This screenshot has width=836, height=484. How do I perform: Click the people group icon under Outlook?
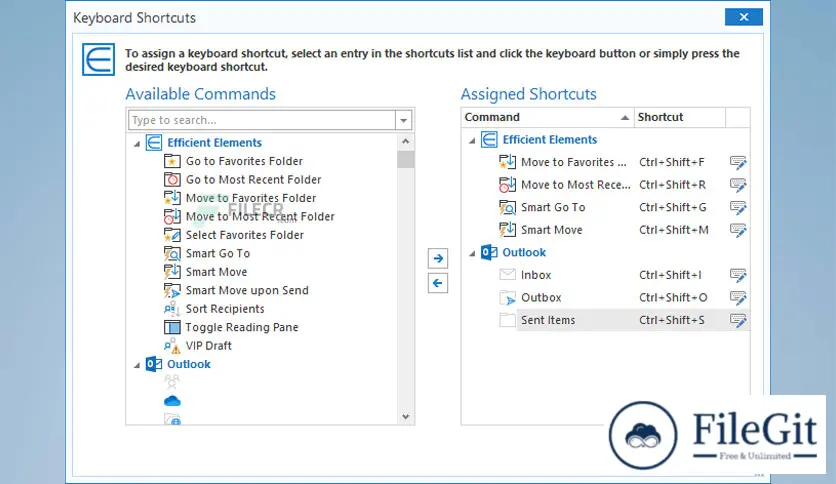pos(172,382)
